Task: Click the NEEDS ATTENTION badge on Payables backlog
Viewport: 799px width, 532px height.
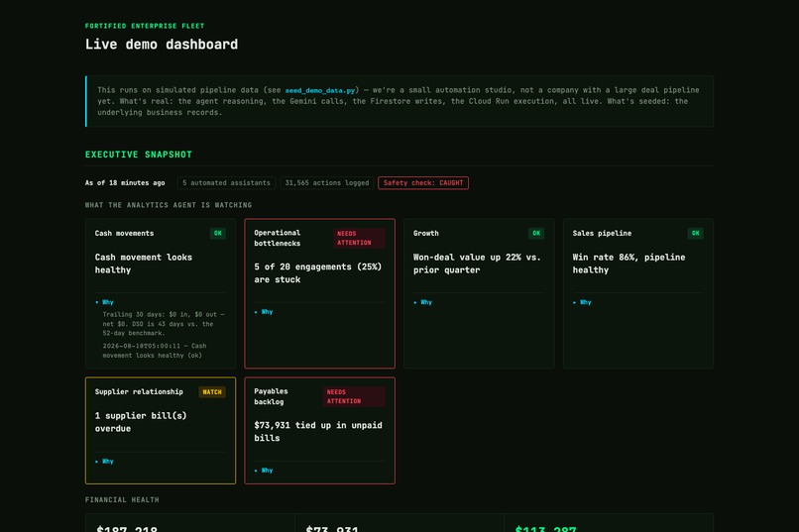Action: click(354, 396)
